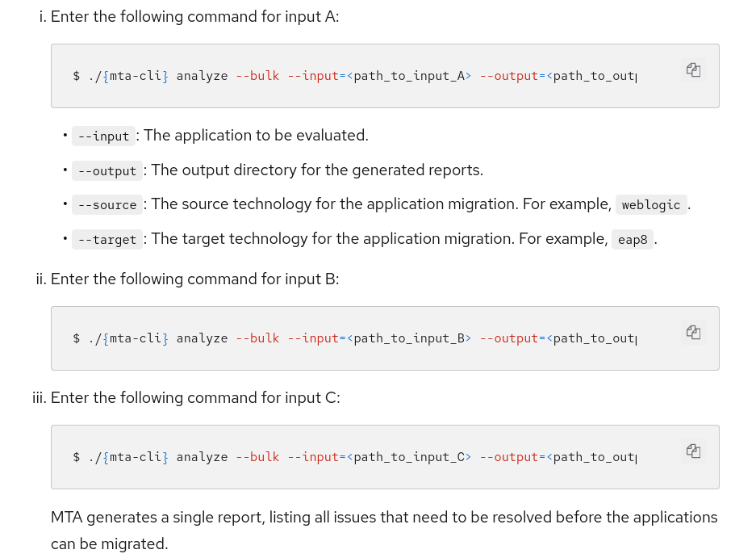The image size is (756, 558).
Task: Click the weblogic example code text
Action: pyautogui.click(x=651, y=205)
